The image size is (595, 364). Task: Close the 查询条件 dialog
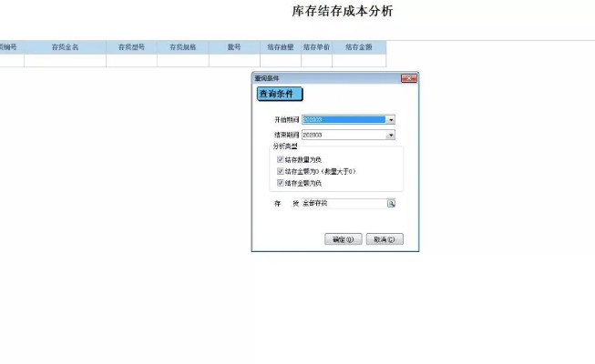(x=409, y=78)
